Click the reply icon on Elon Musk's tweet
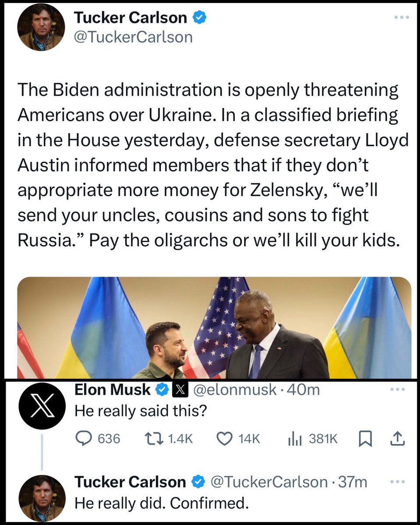Image resolution: width=420 pixels, height=525 pixels. coord(83,438)
